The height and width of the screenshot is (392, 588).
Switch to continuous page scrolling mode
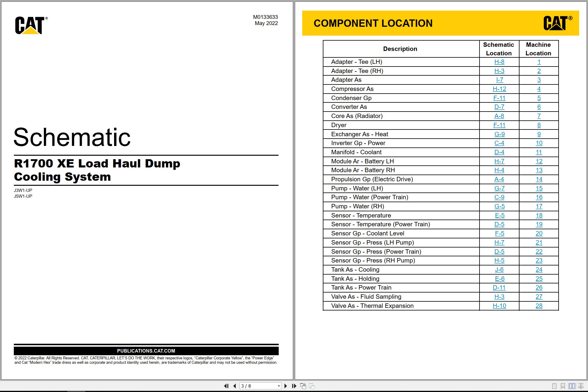point(563,386)
